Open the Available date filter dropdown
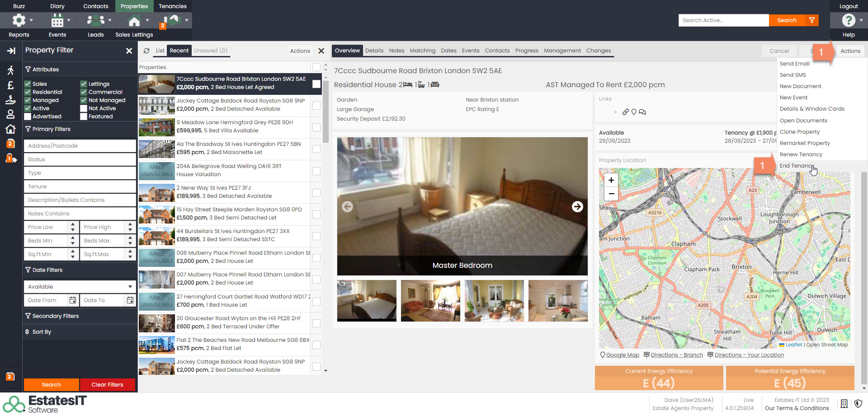Viewport: 868px width, 415px height. point(80,287)
